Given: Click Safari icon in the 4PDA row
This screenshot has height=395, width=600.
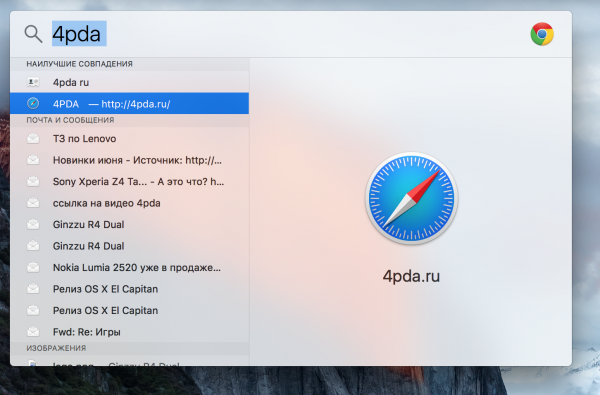Looking at the screenshot, I should pos(33,103).
